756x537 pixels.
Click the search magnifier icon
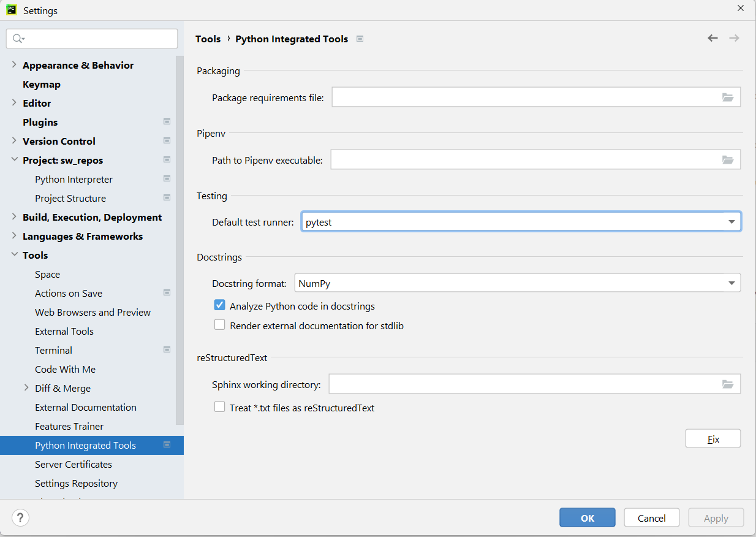pyautogui.click(x=18, y=39)
